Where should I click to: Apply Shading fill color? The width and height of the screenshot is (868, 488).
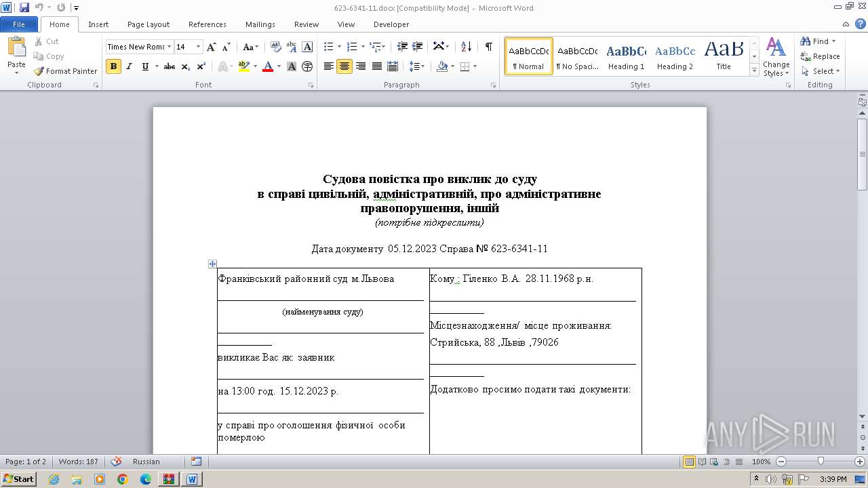coord(442,66)
